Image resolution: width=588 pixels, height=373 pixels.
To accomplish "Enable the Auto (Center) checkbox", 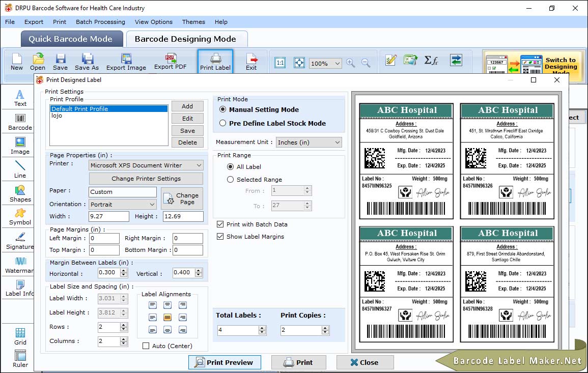I will [x=146, y=346].
